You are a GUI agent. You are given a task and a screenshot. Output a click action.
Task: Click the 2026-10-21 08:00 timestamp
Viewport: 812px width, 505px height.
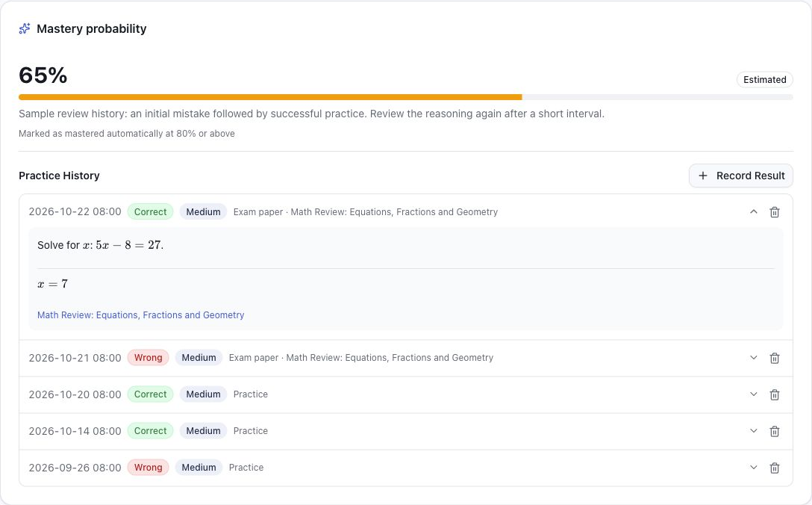click(x=75, y=358)
